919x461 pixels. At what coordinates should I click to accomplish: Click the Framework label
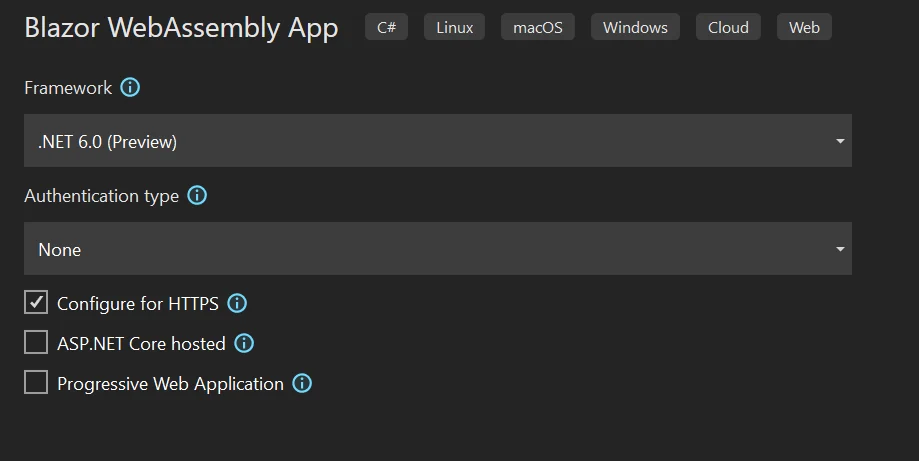(x=68, y=88)
